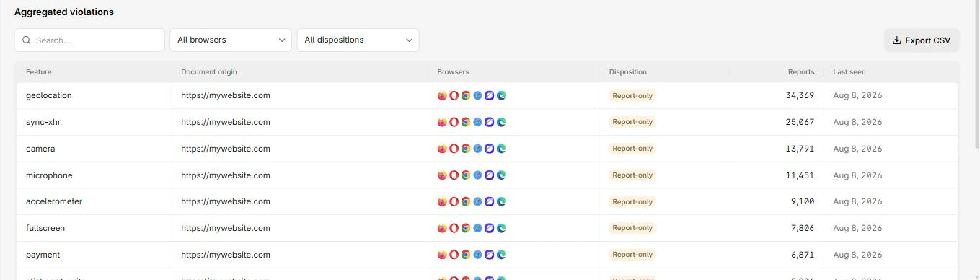Click Safari icon in microphone row

pyautogui.click(x=477, y=175)
